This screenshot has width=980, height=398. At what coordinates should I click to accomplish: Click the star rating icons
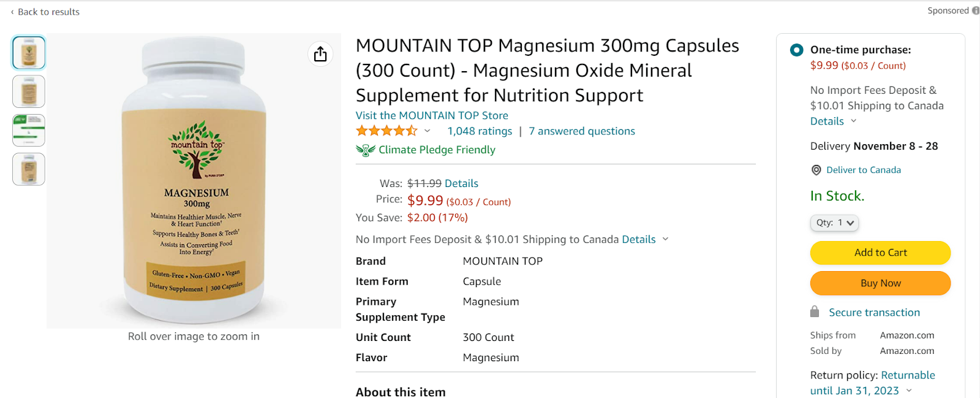tap(386, 131)
